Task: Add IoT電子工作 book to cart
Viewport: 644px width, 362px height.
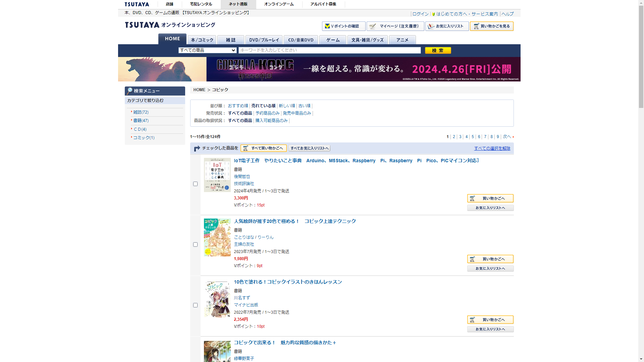Action: pos(490,198)
